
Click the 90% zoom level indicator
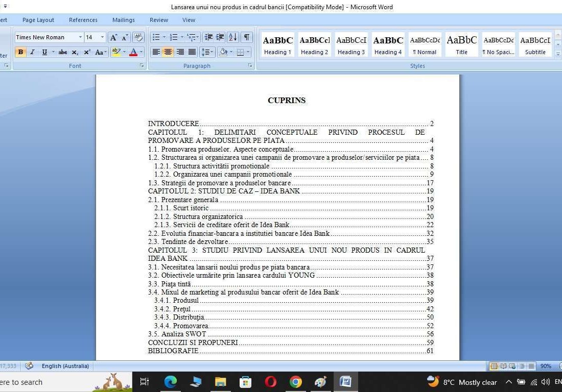point(545,366)
